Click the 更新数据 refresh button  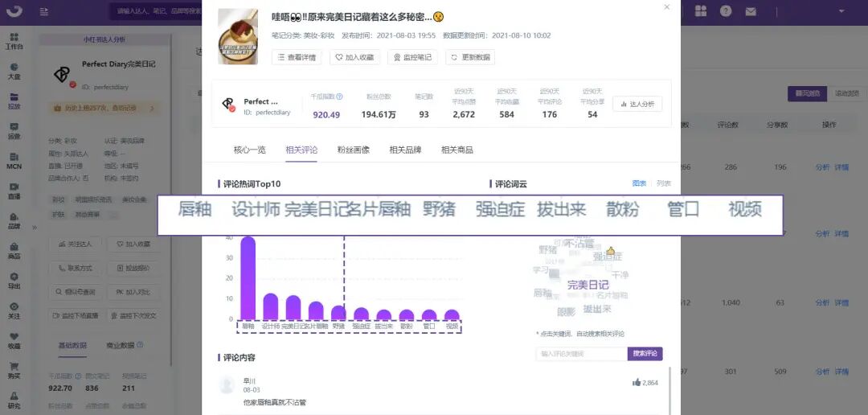pos(470,57)
